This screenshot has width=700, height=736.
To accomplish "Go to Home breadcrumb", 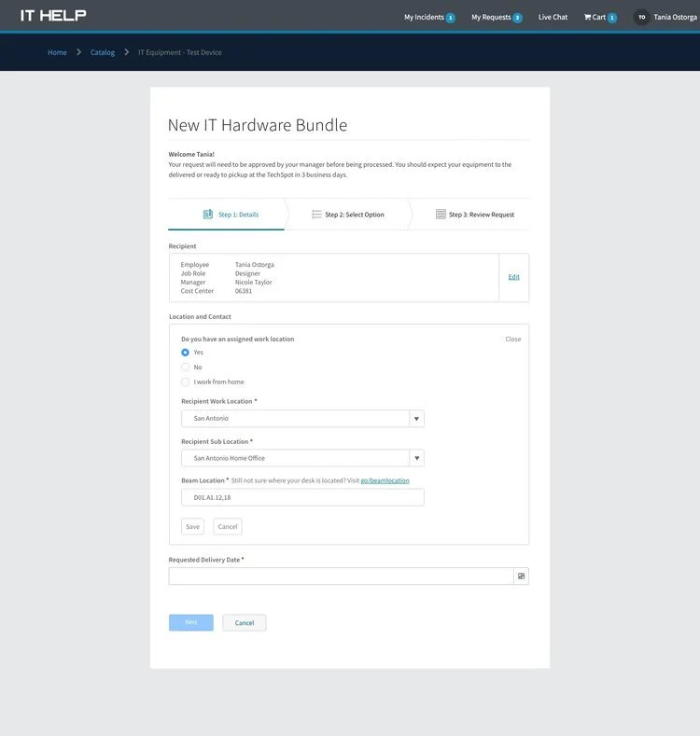I will pyautogui.click(x=57, y=52).
